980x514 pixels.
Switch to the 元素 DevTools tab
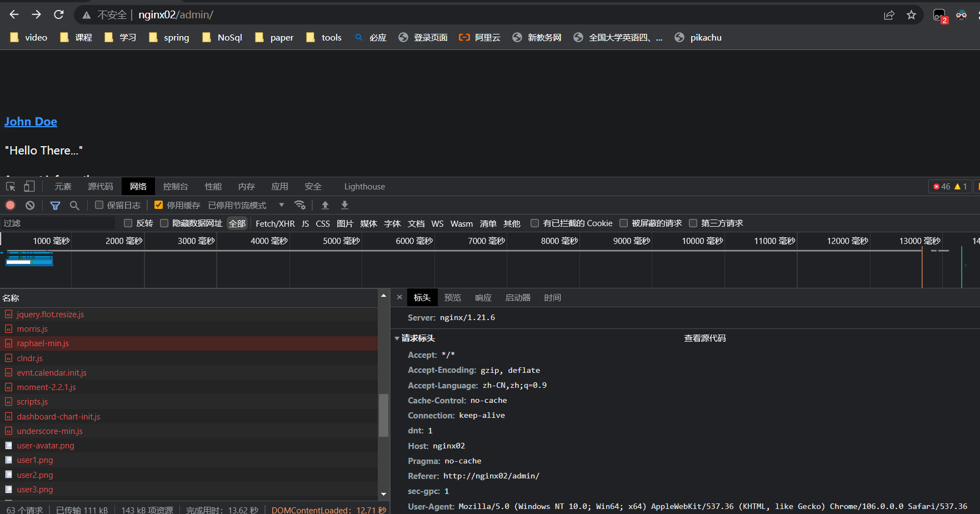(63, 187)
